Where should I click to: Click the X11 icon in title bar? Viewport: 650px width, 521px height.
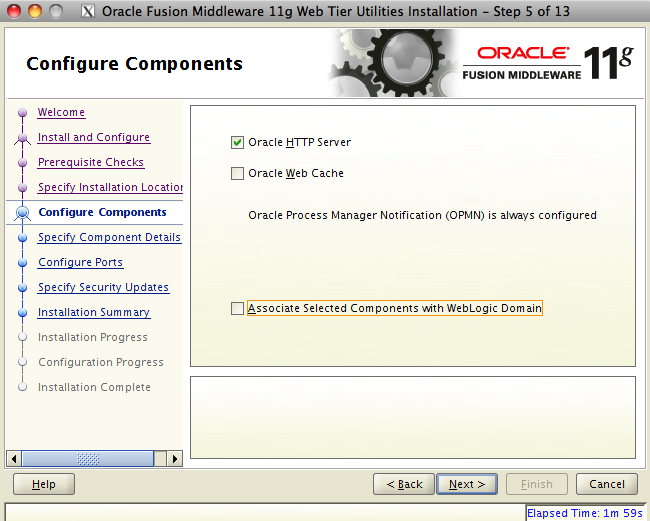87,12
